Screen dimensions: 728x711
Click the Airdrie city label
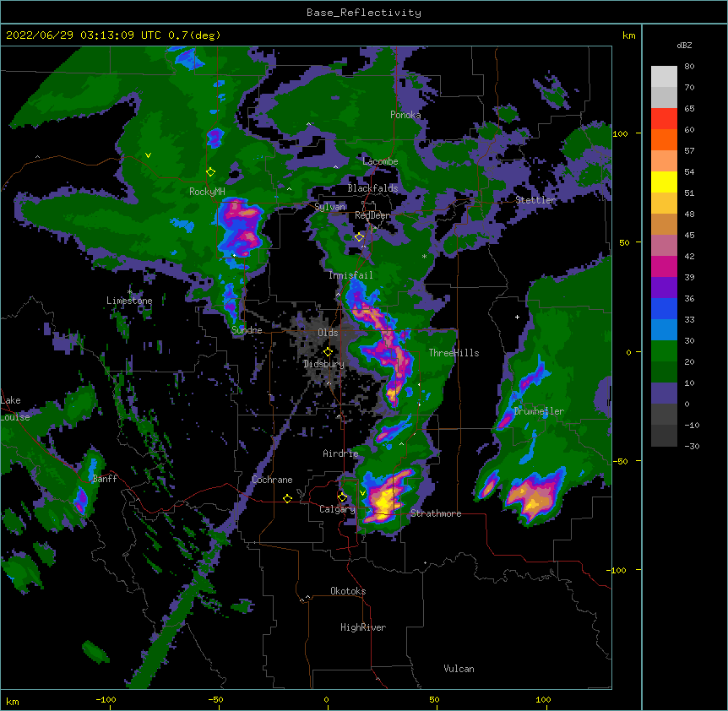point(340,453)
